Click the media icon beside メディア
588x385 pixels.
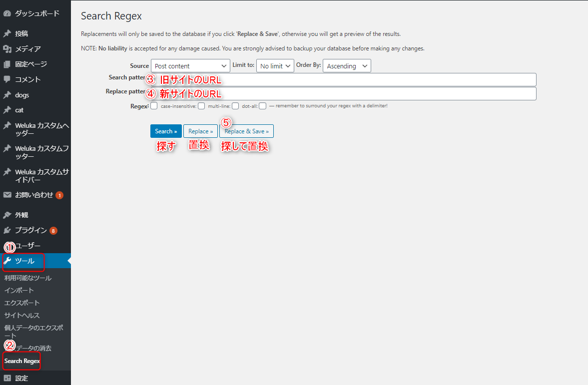(7, 49)
